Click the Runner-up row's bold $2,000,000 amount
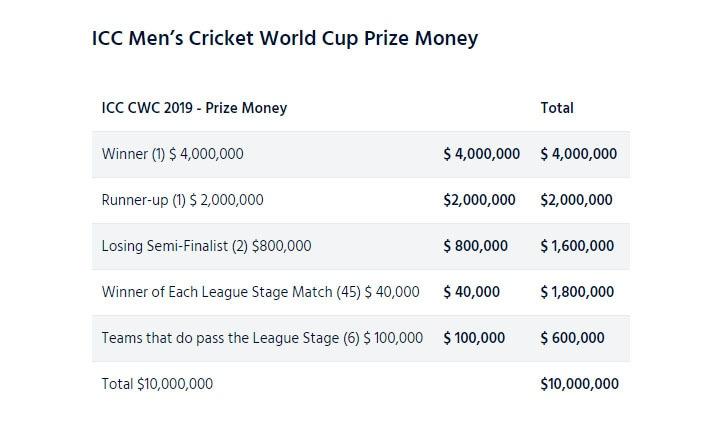This screenshot has height=421, width=702. coord(479,200)
